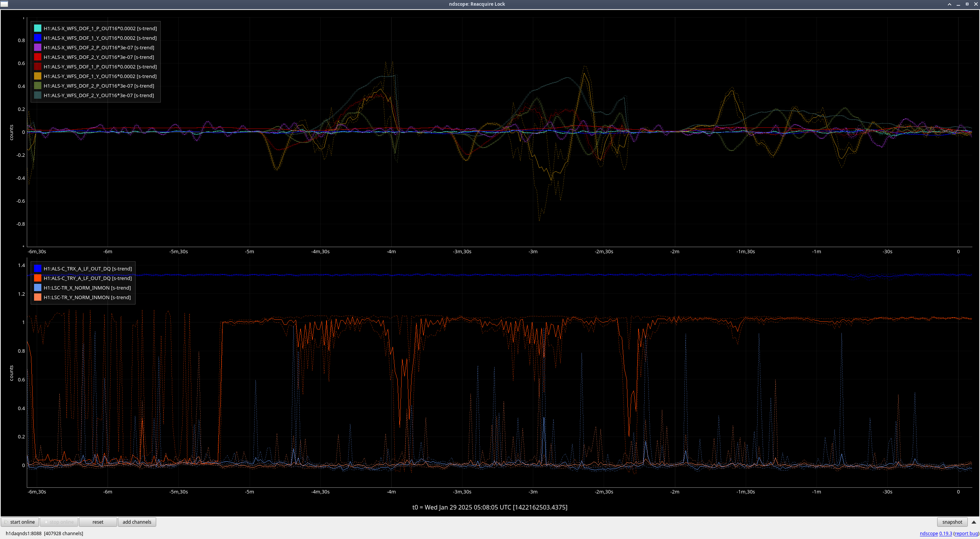The height and width of the screenshot is (539, 980).
Task: Click the -0.8 value on top plot y-axis
Action: coord(21,224)
